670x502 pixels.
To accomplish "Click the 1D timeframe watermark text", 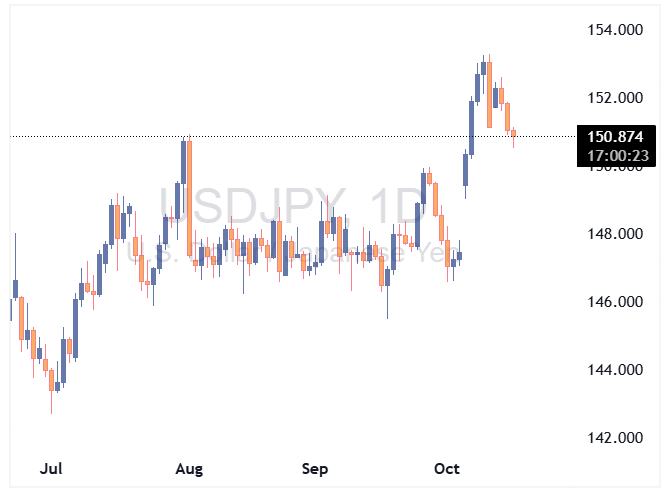I will (392, 208).
